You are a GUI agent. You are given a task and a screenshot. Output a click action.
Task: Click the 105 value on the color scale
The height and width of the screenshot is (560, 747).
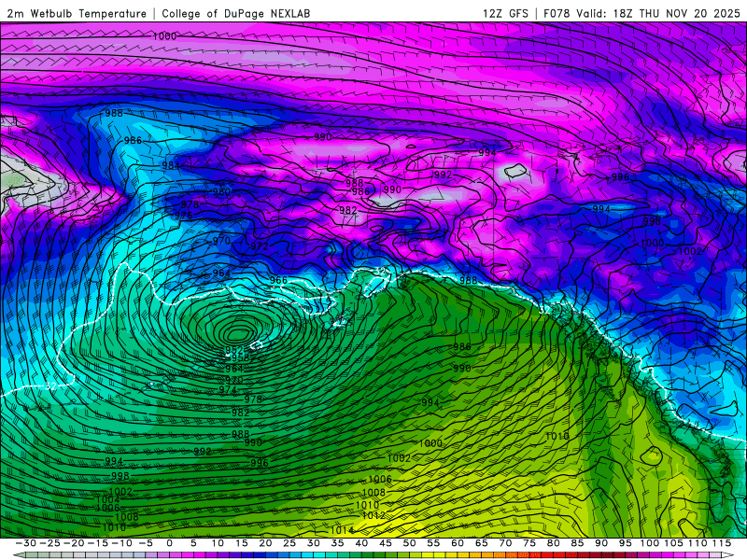point(673,543)
